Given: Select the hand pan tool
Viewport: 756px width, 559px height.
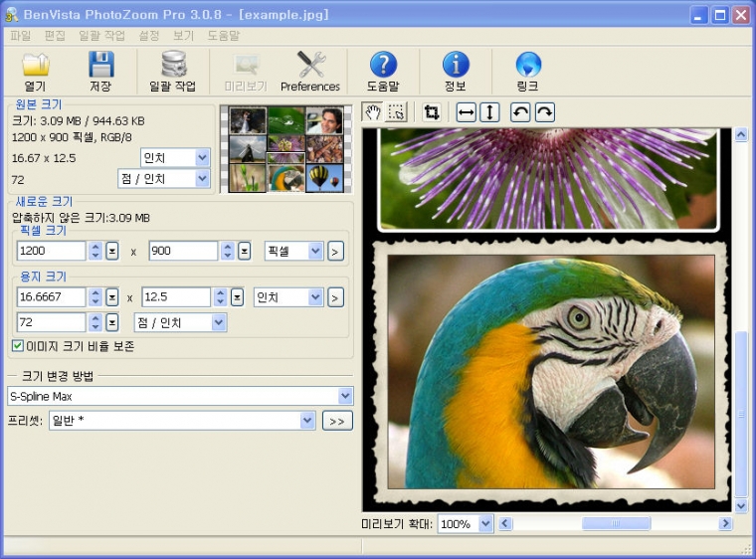Looking at the screenshot, I should point(374,112).
